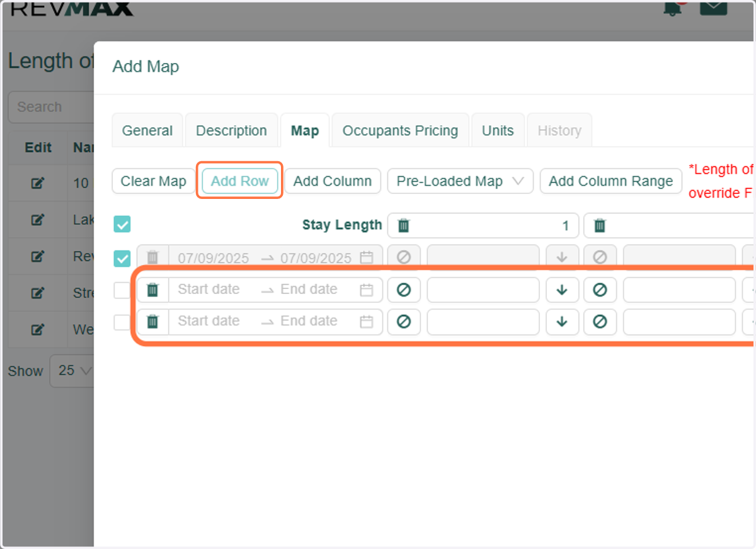Click down-arrow copy icon in last empty row
Image resolution: width=756 pixels, height=549 pixels.
click(562, 321)
